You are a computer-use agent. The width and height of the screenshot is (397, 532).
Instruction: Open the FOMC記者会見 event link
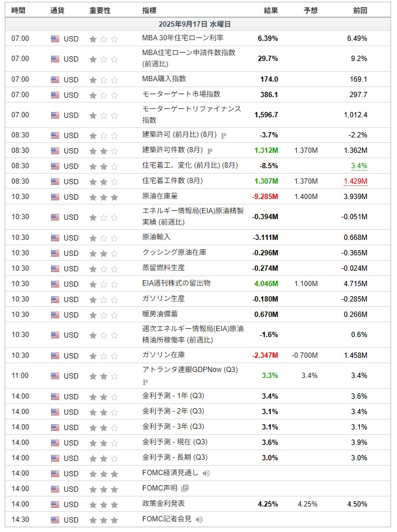[167, 519]
